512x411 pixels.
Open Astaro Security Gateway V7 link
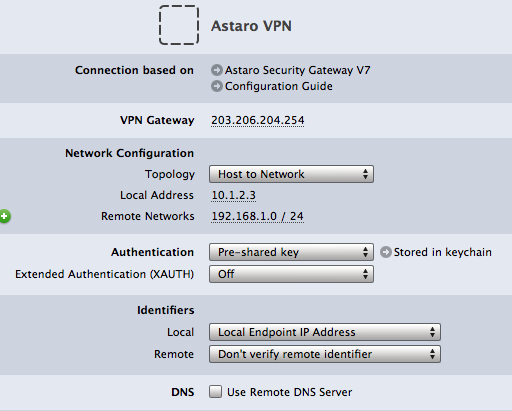tap(297, 70)
